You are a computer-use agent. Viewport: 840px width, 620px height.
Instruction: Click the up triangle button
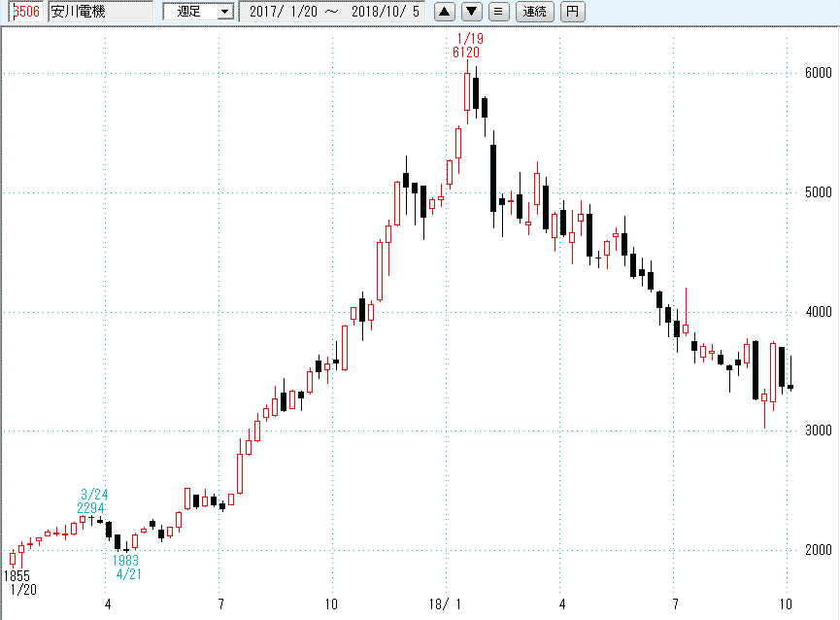(443, 12)
